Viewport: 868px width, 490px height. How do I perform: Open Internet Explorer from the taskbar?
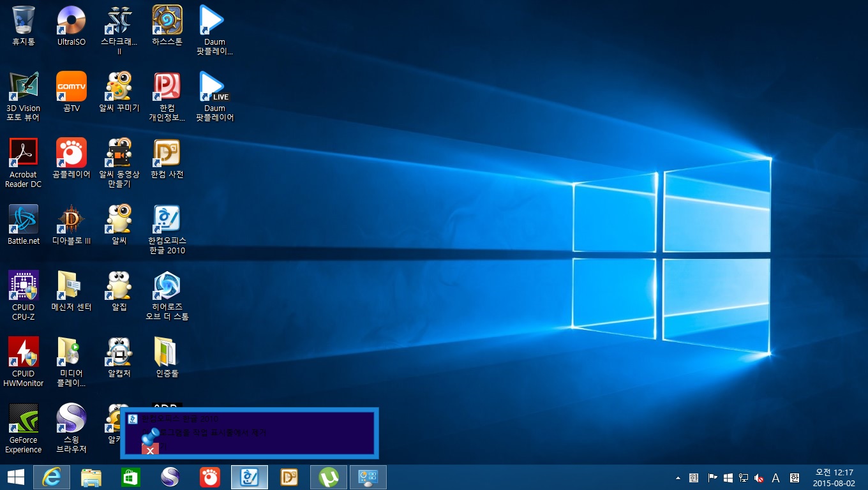[x=51, y=477]
